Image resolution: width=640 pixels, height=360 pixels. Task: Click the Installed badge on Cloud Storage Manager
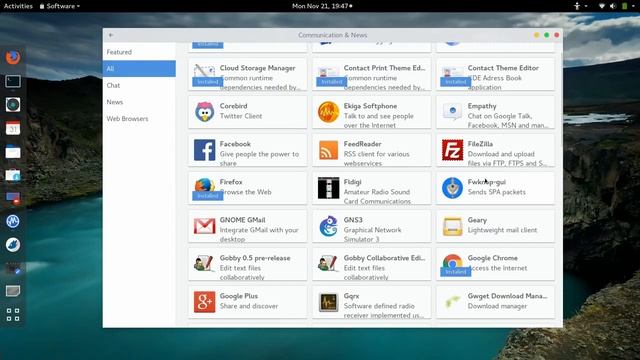208,82
